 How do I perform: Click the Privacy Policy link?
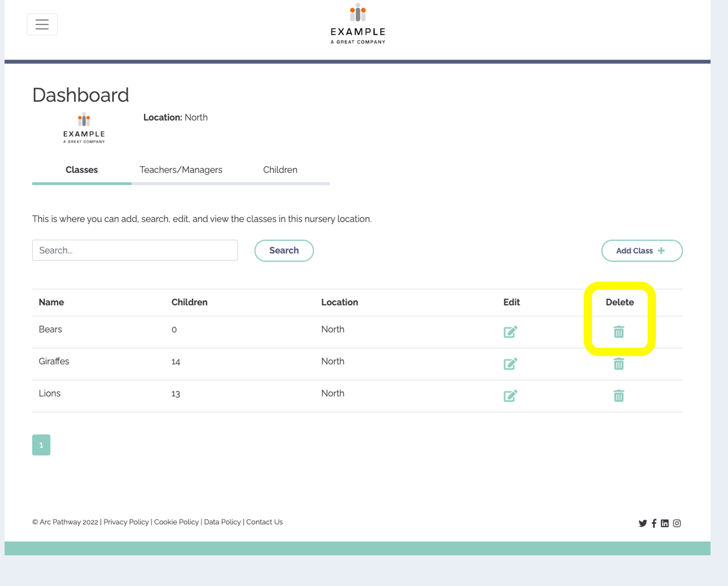126,522
